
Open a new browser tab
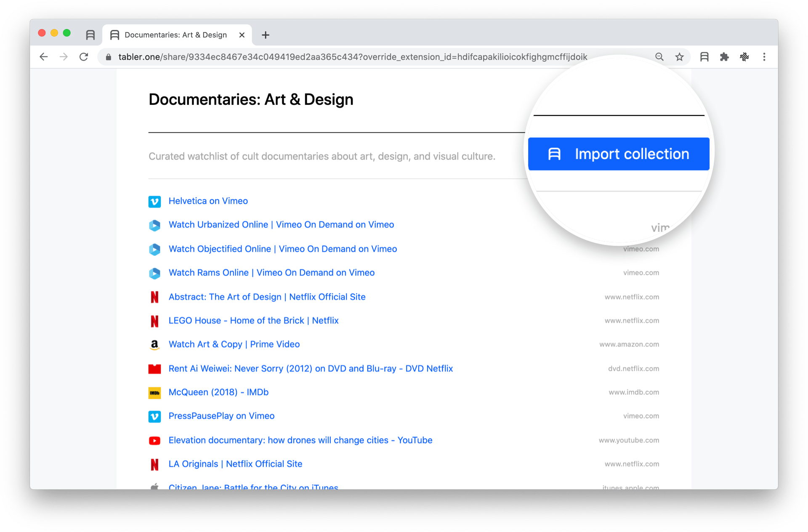point(265,35)
